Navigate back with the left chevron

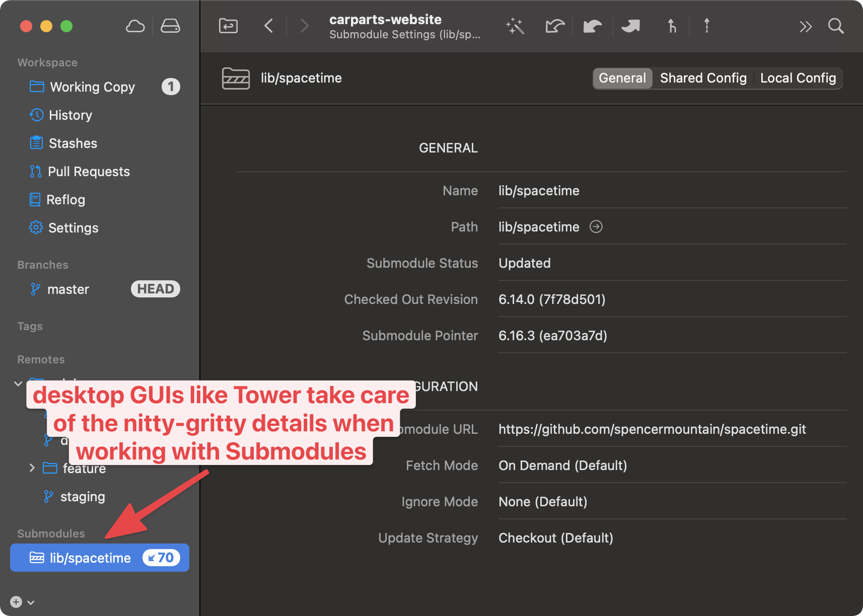[269, 26]
